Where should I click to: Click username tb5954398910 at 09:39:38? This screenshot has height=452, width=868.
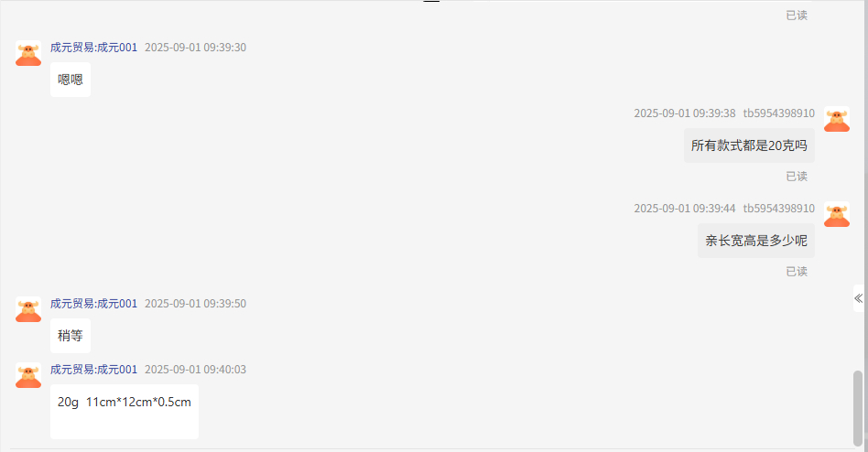pyautogui.click(x=779, y=113)
